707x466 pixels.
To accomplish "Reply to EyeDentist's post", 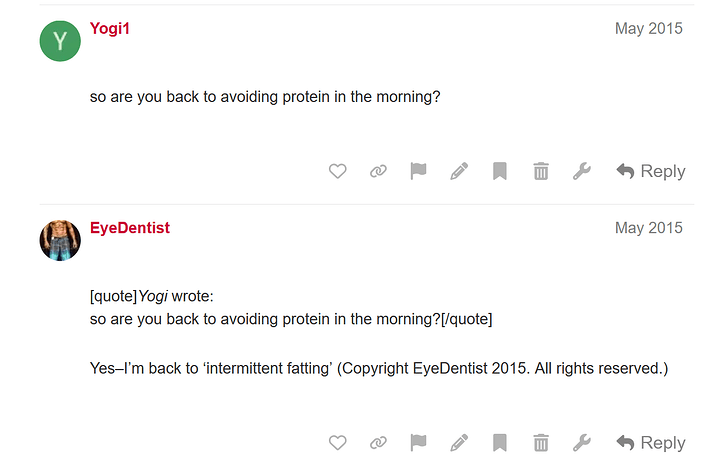I will (x=650, y=443).
